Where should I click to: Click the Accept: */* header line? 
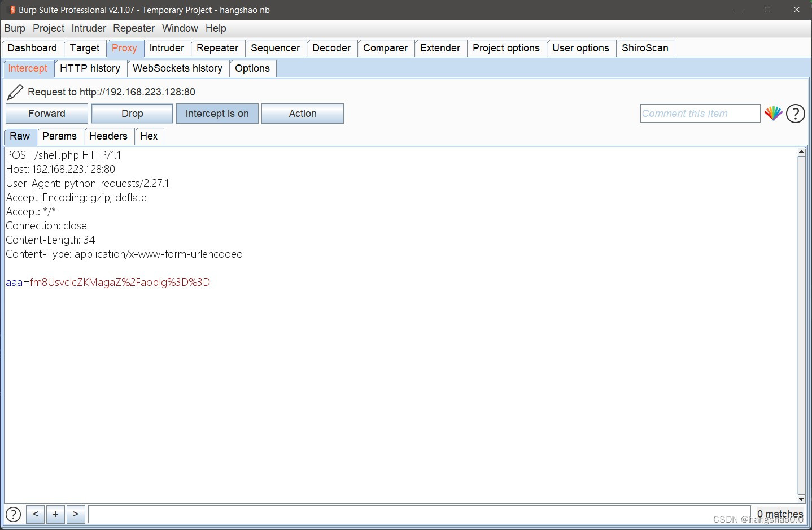[30, 211]
